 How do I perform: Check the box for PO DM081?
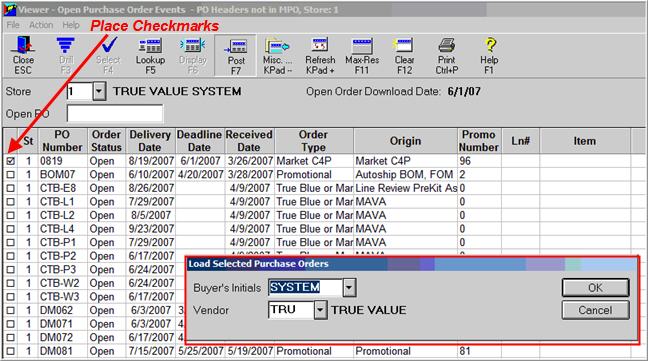click(10, 352)
